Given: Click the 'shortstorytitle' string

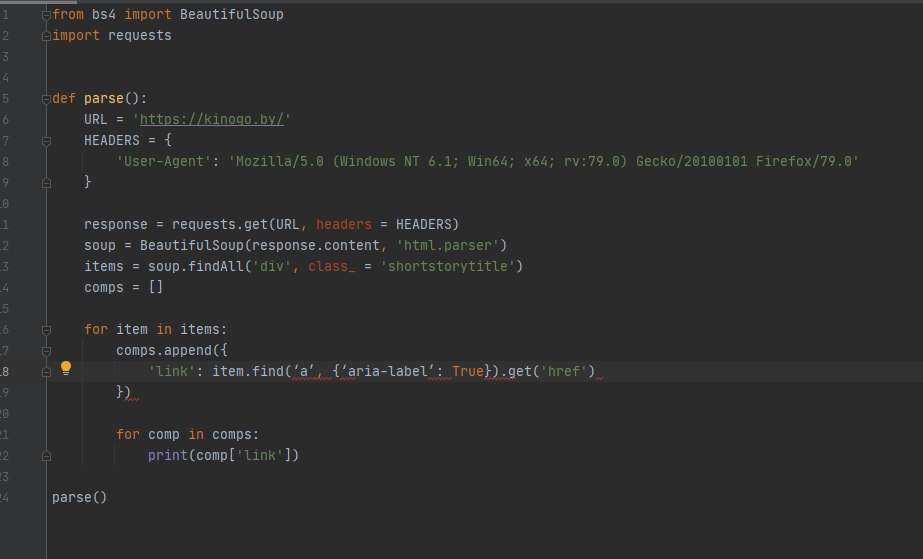Looking at the screenshot, I should [x=448, y=267].
